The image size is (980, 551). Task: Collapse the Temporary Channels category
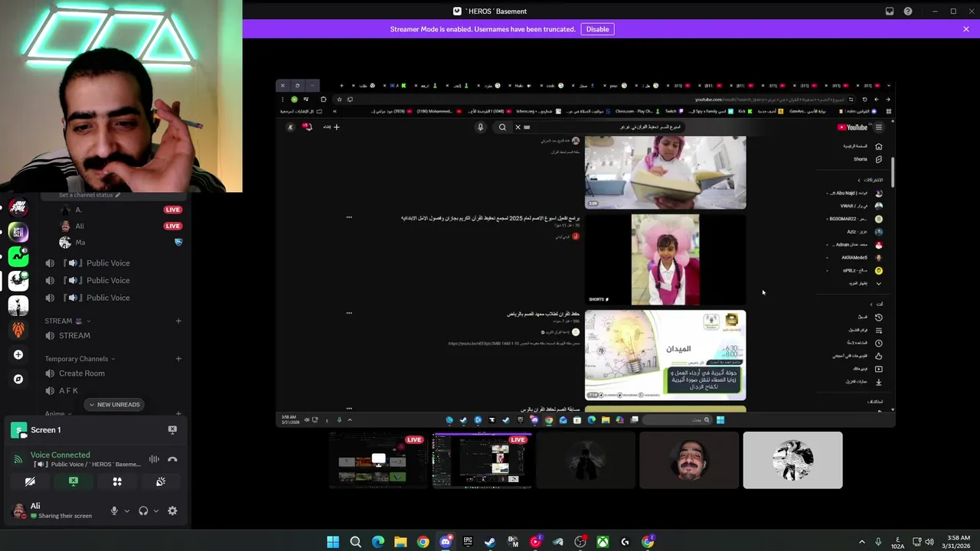pos(80,358)
